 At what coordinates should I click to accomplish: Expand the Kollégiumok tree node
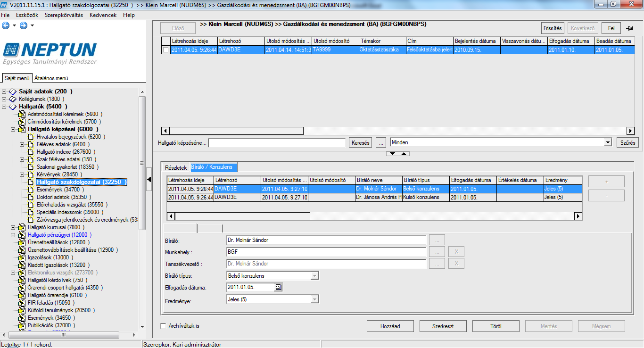point(4,99)
